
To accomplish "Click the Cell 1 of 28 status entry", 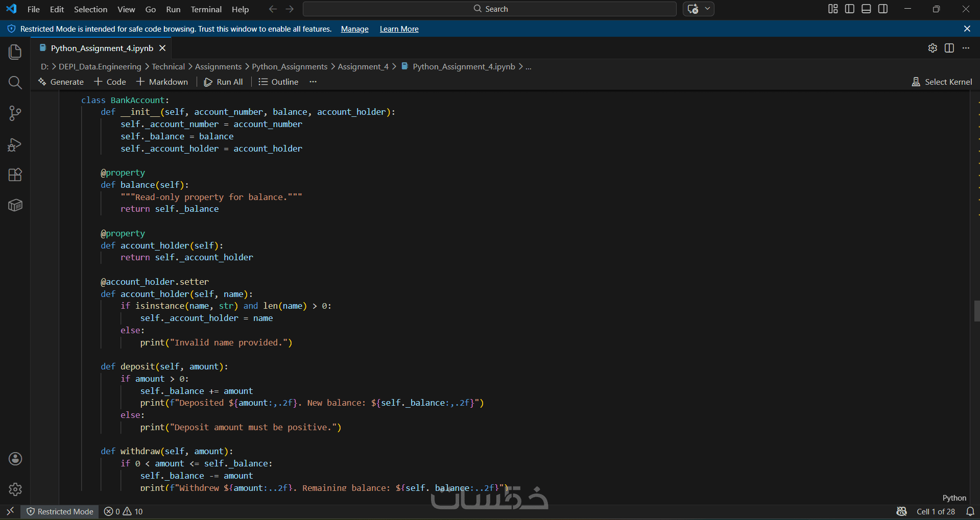I will [x=936, y=511].
